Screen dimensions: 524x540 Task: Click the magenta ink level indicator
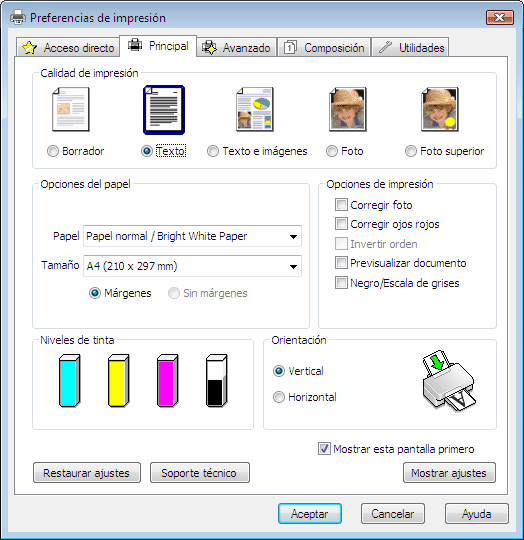tap(168, 381)
